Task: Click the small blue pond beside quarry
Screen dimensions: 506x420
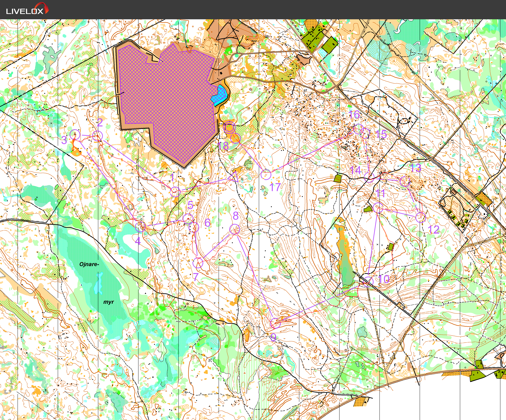Action: (x=219, y=96)
